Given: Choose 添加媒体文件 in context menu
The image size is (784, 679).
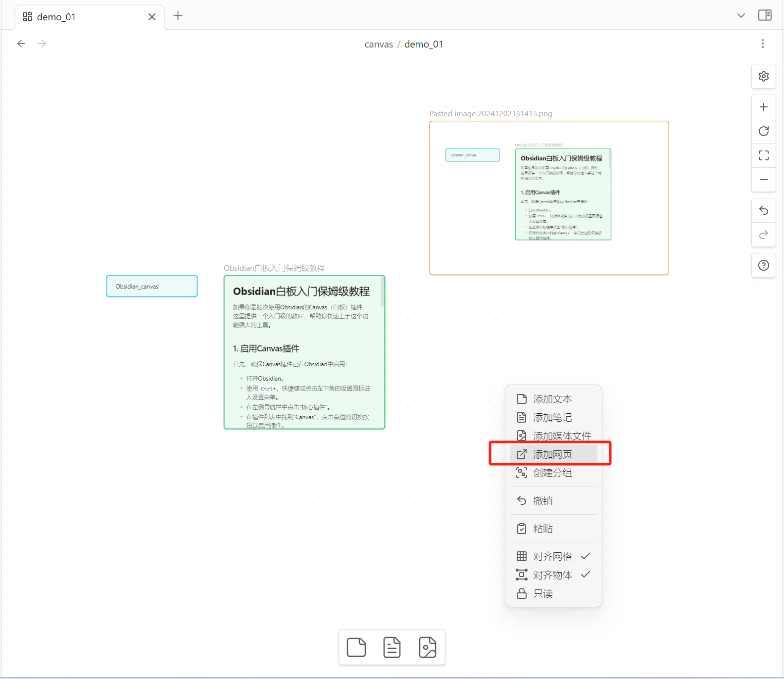Looking at the screenshot, I should [553, 436].
